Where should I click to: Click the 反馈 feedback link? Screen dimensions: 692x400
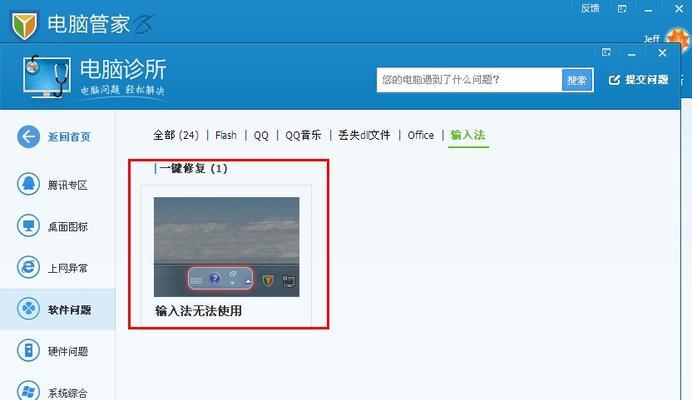pos(590,8)
